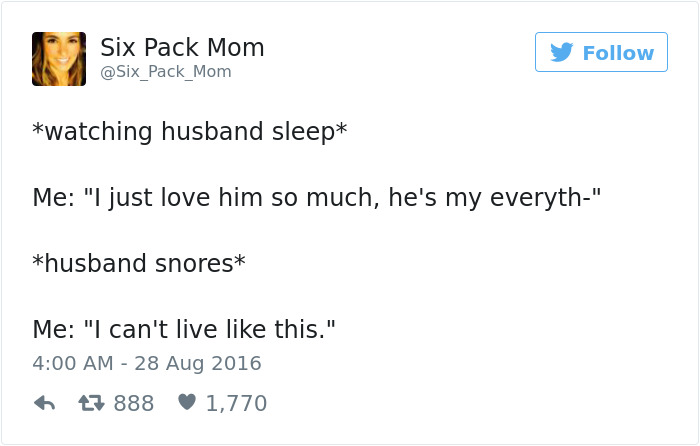
Task: Click the reply arrow icon
Action: (x=44, y=404)
